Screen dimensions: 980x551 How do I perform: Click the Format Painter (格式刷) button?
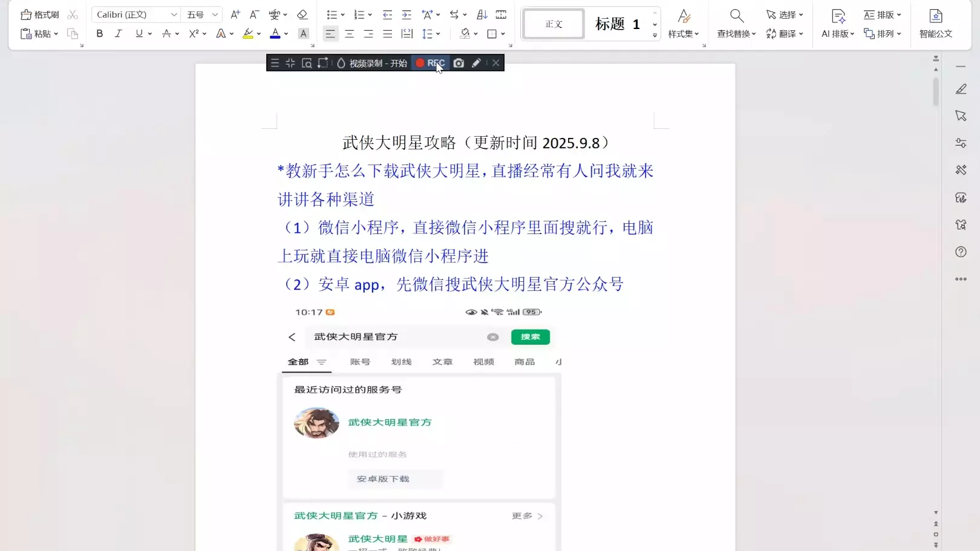pos(40,15)
